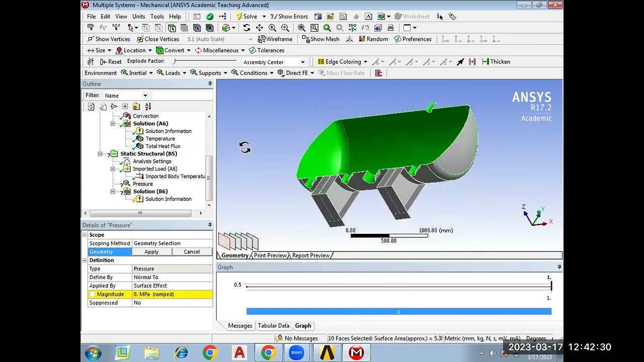Sort the Outline tree alphabetically A-Z
This screenshot has width=644, height=362.
click(x=148, y=107)
